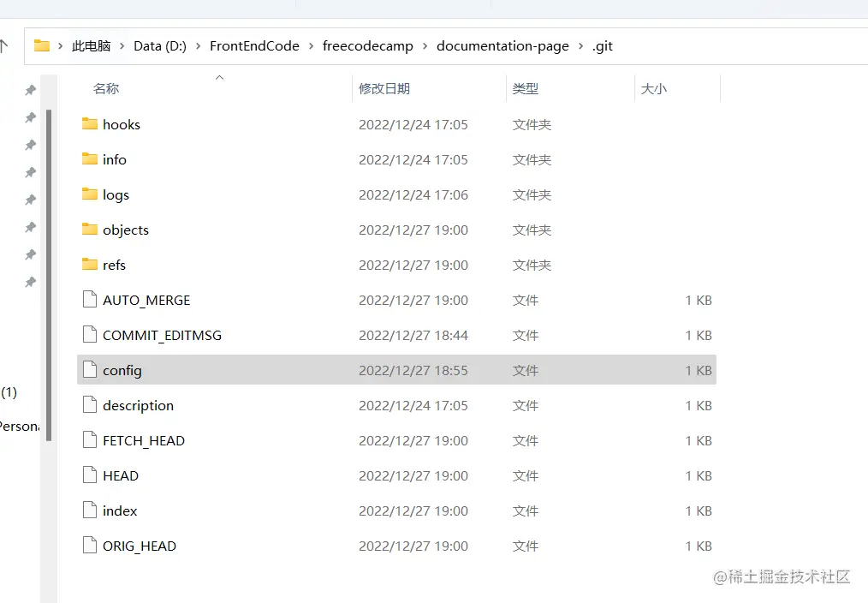Screen dimensions: 868x603
Task: Expand chevron after FrontEndCode breadcrumb
Action: pos(311,46)
